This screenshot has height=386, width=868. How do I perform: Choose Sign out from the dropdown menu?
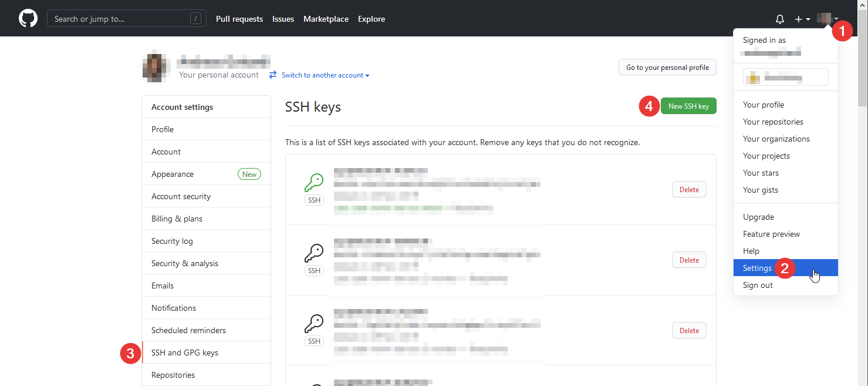pyautogui.click(x=758, y=285)
